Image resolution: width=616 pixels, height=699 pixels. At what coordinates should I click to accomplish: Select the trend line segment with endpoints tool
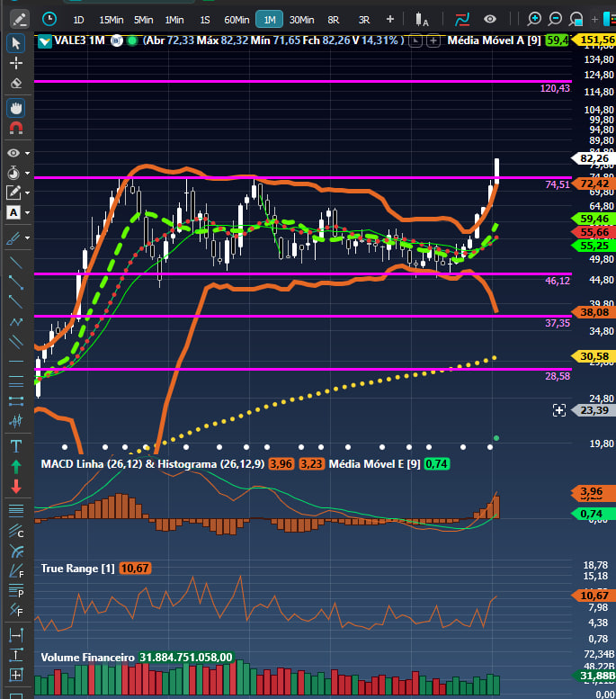point(16,282)
